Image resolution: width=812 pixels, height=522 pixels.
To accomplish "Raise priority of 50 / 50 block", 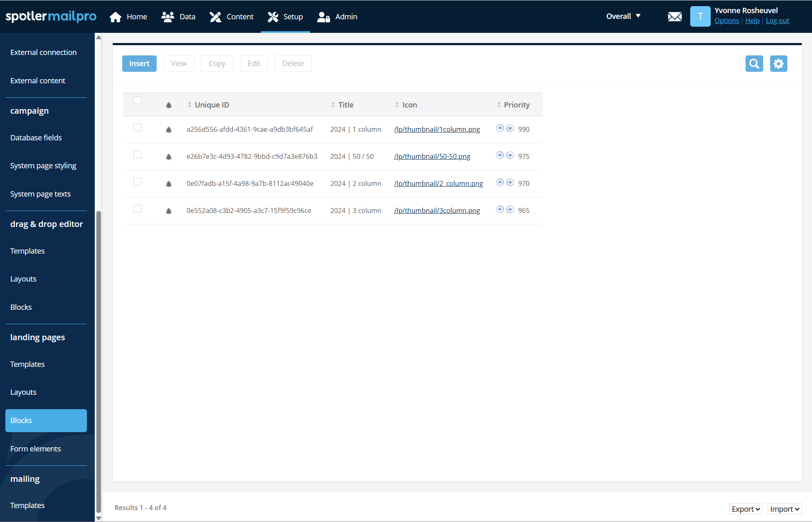I will [500, 155].
